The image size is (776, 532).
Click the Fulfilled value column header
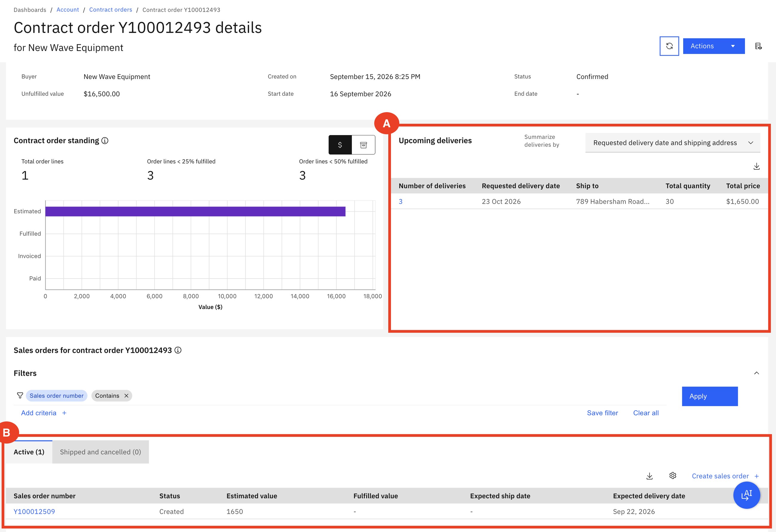pos(375,496)
